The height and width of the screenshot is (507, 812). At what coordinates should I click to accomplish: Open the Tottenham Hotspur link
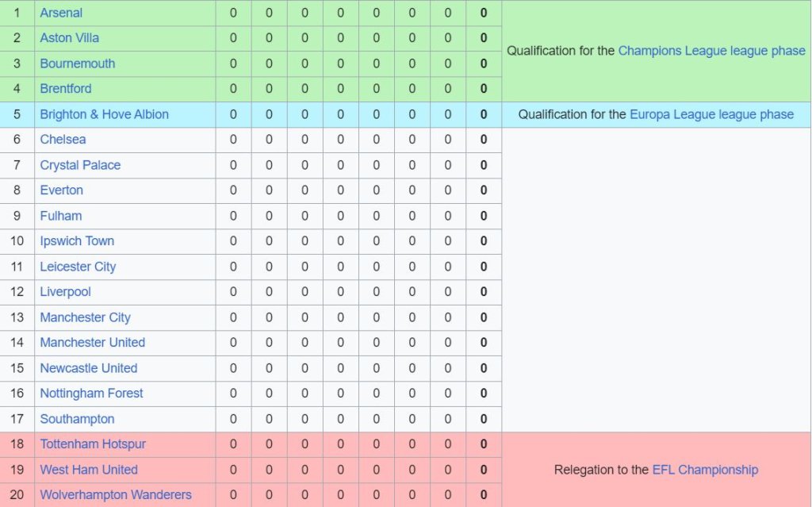93,444
